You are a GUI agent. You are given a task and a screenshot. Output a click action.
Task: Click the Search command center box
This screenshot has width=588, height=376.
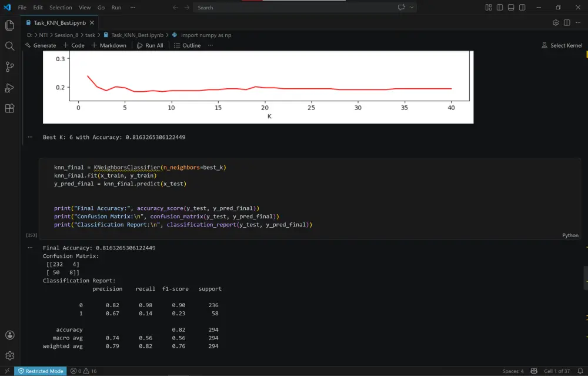point(305,8)
